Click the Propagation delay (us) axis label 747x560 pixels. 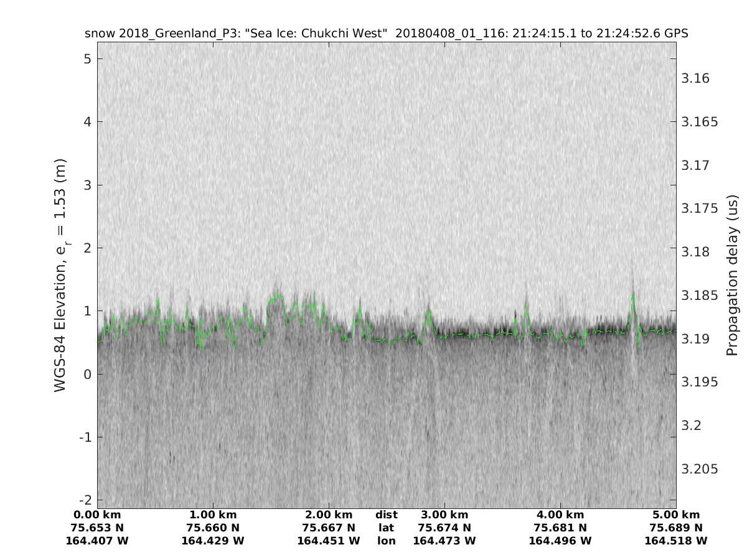coord(731,275)
